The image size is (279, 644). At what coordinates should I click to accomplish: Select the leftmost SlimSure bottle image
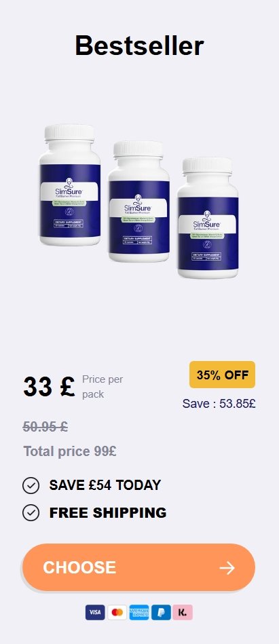tap(70, 185)
